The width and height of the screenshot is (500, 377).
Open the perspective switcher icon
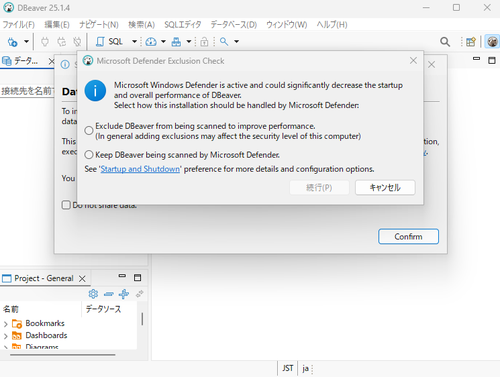[471, 42]
